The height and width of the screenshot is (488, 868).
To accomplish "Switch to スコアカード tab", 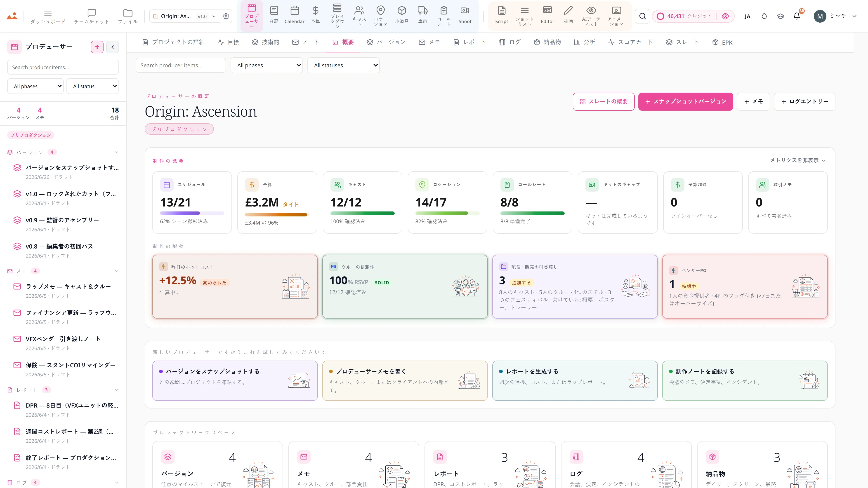I will (x=631, y=42).
